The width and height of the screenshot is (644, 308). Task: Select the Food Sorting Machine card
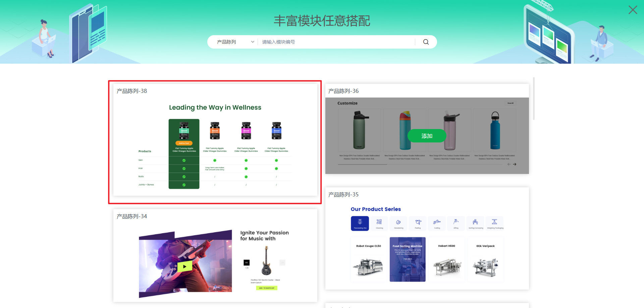pos(408,259)
